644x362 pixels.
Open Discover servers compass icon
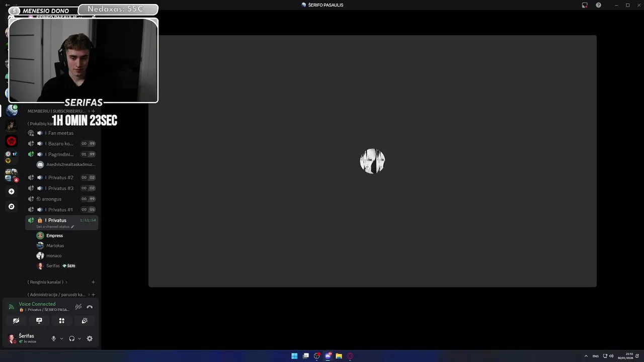11,206
